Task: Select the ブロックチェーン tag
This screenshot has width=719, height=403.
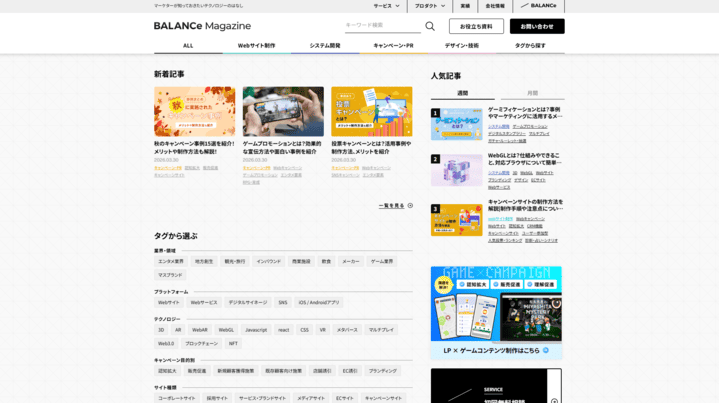Action: point(201,343)
